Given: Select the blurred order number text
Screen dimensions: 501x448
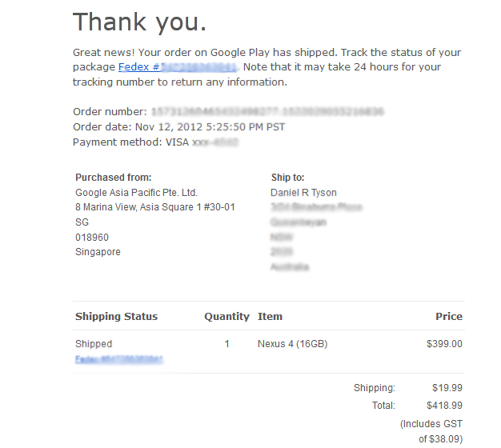Looking at the screenshot, I should pyautogui.click(x=267, y=112).
